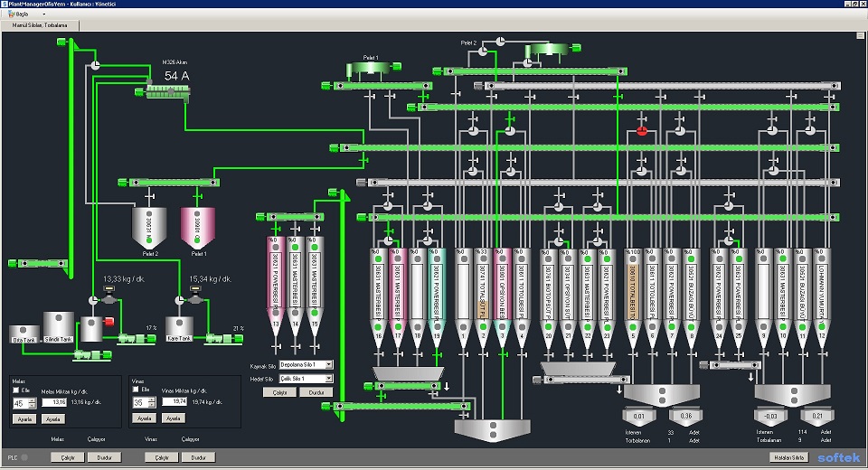The height and width of the screenshot is (470, 868).
Task: Decrease the Melas 45 spinner value
Action: (33, 407)
